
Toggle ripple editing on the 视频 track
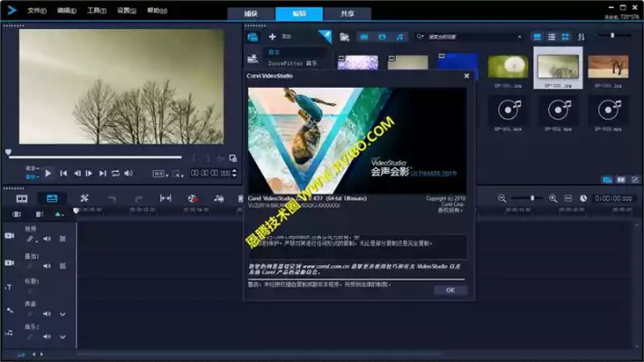[31, 239]
